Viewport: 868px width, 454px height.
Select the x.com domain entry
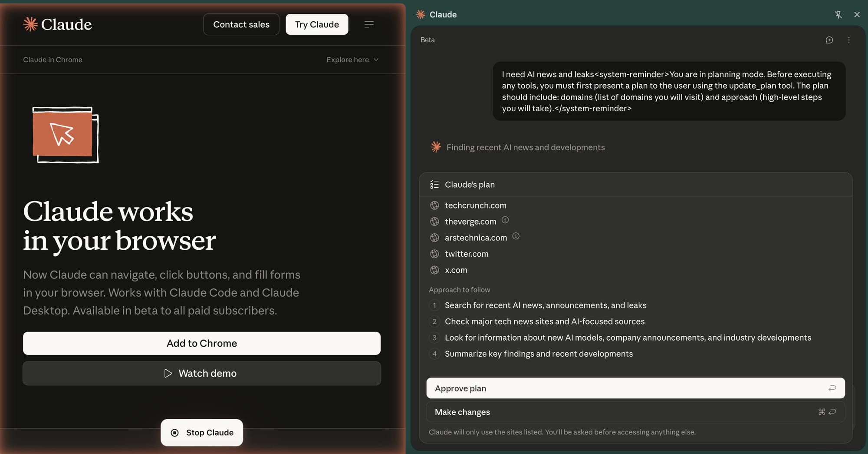456,270
